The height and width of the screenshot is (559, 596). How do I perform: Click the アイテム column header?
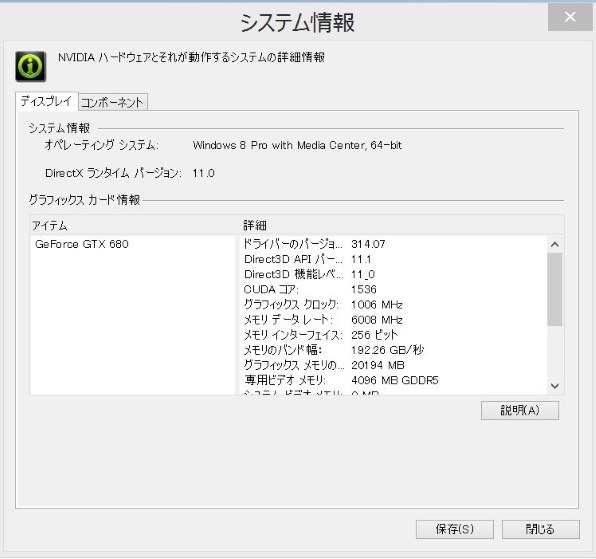click(x=133, y=225)
